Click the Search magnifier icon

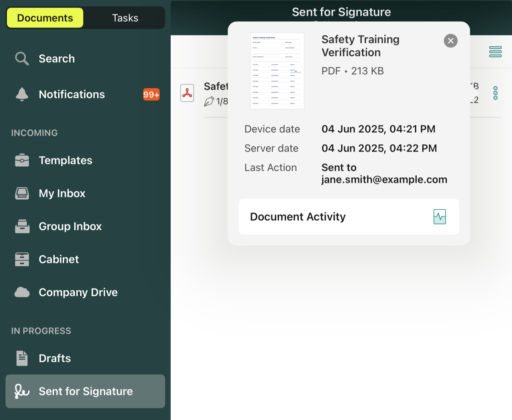coord(22,59)
